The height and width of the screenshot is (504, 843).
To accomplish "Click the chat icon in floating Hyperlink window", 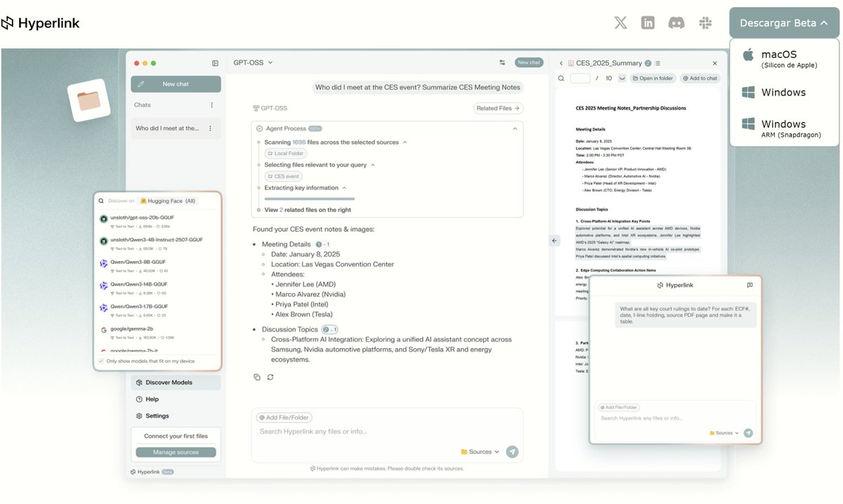I will [x=750, y=286].
